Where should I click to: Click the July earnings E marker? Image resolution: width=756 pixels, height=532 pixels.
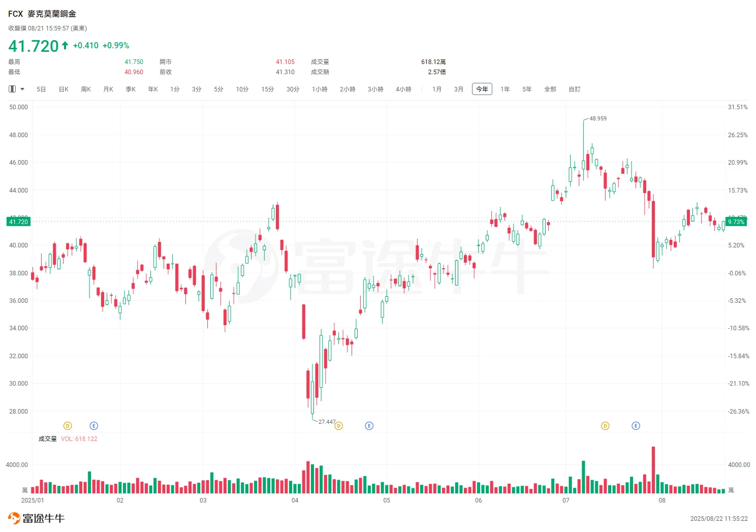(636, 426)
